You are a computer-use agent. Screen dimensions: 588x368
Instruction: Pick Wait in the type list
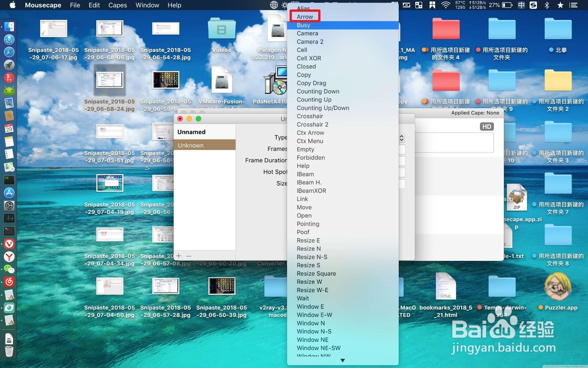click(x=342, y=298)
